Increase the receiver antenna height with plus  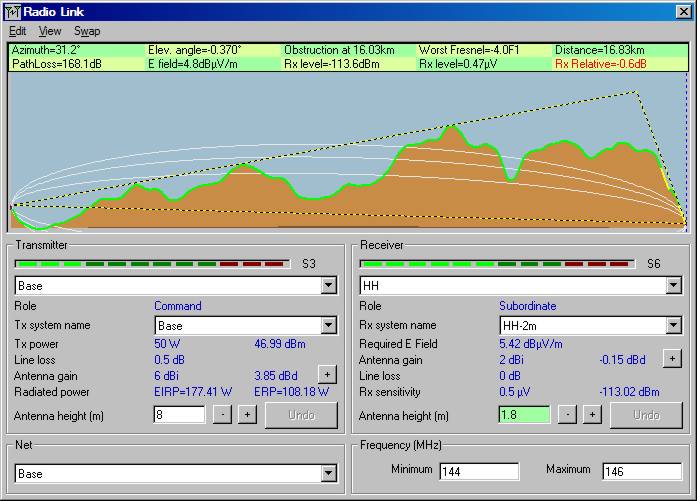(592, 415)
